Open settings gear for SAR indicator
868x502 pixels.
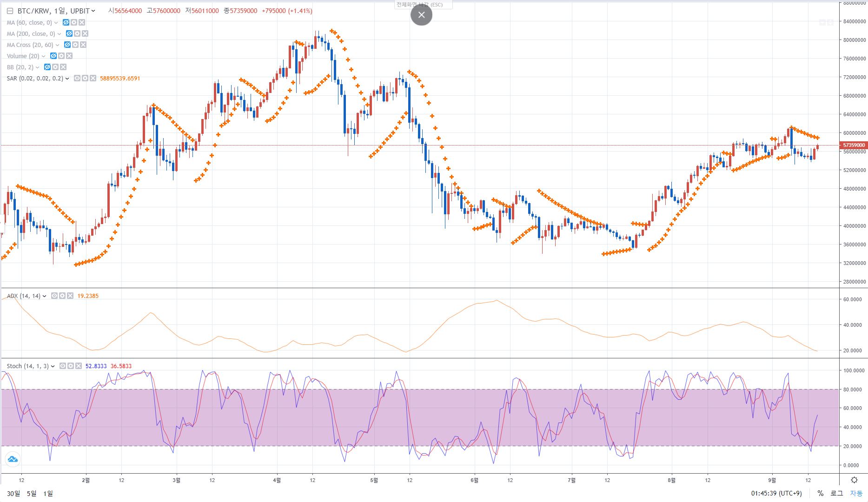point(85,78)
